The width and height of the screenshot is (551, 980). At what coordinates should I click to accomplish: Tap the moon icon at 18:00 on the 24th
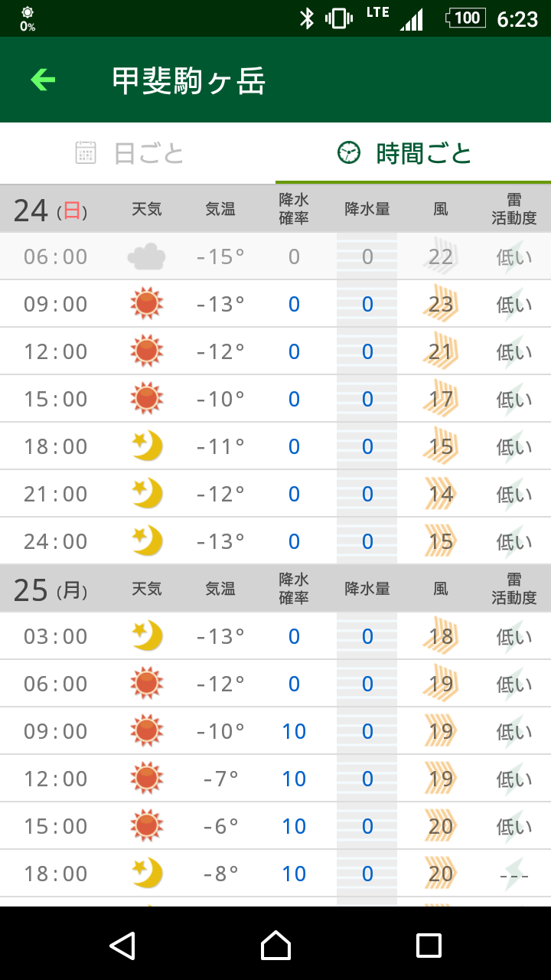coord(147,446)
